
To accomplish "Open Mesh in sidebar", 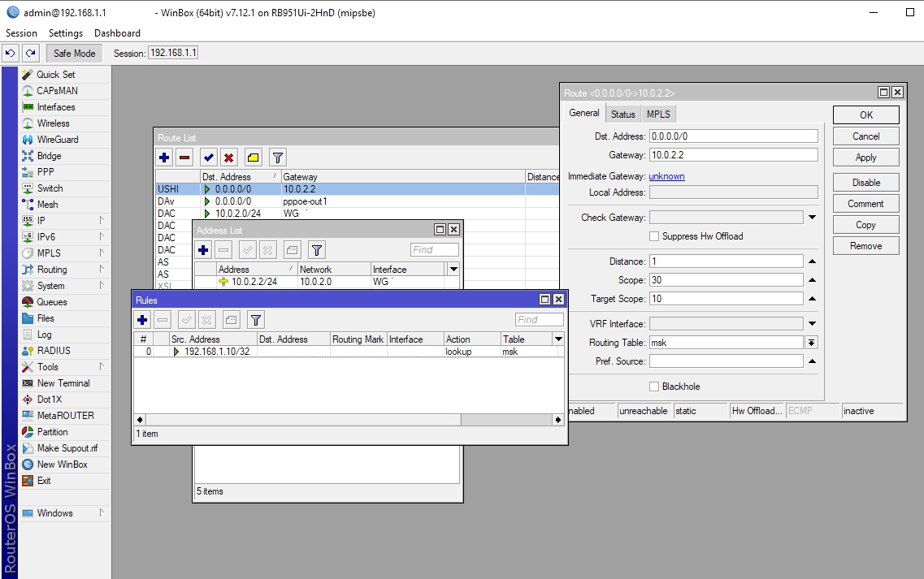I will (x=48, y=205).
